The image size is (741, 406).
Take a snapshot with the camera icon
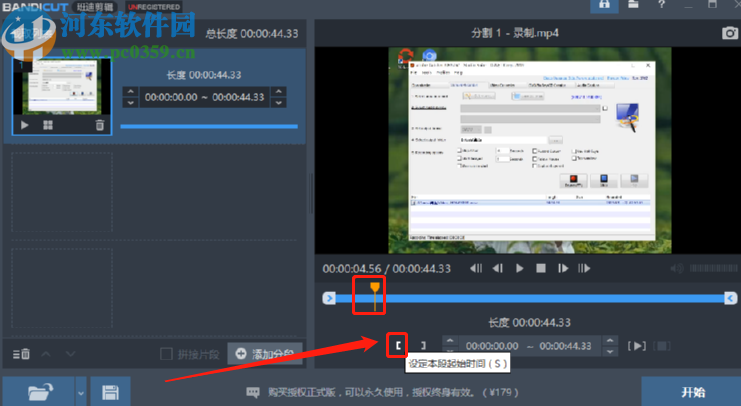[729, 33]
